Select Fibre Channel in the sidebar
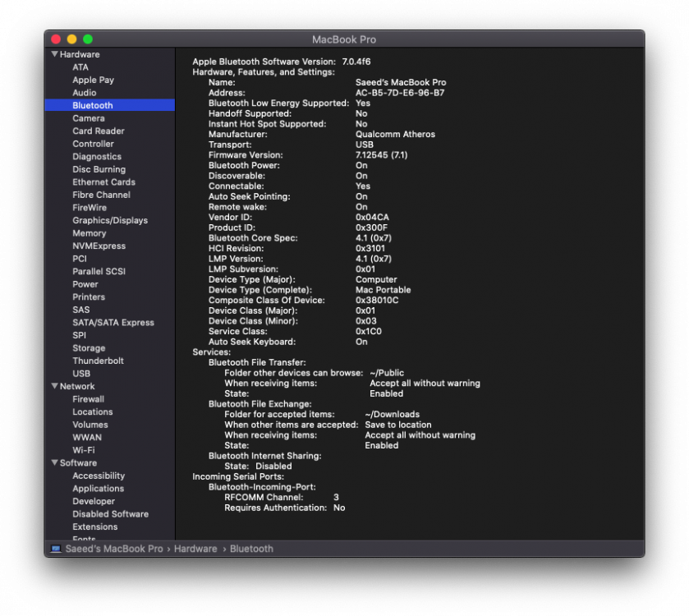The height and width of the screenshot is (616, 689). [101, 195]
